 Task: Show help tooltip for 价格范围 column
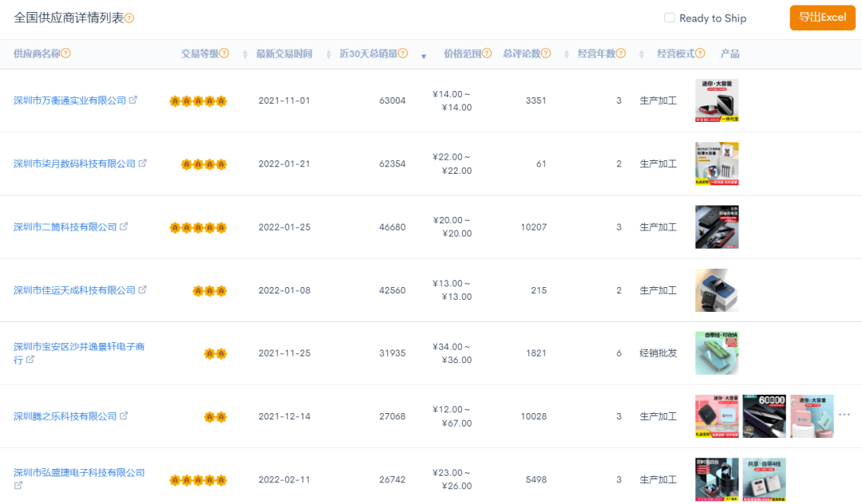coord(487,53)
